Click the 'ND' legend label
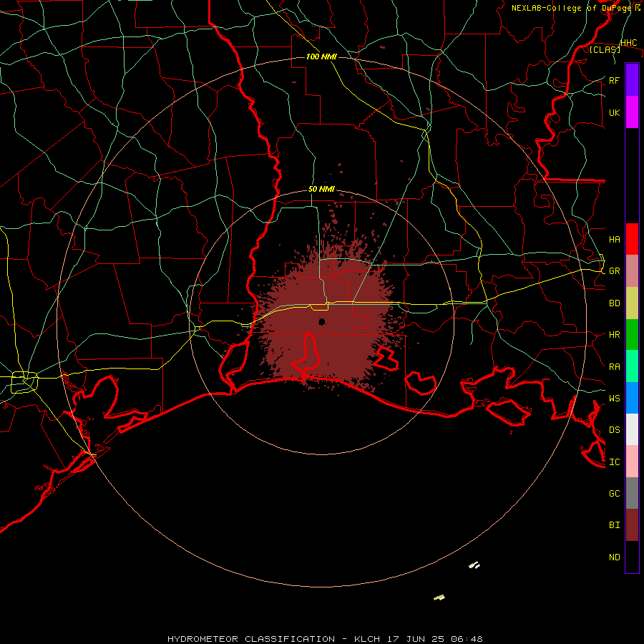Screen dimensions: 644x644 [614, 557]
